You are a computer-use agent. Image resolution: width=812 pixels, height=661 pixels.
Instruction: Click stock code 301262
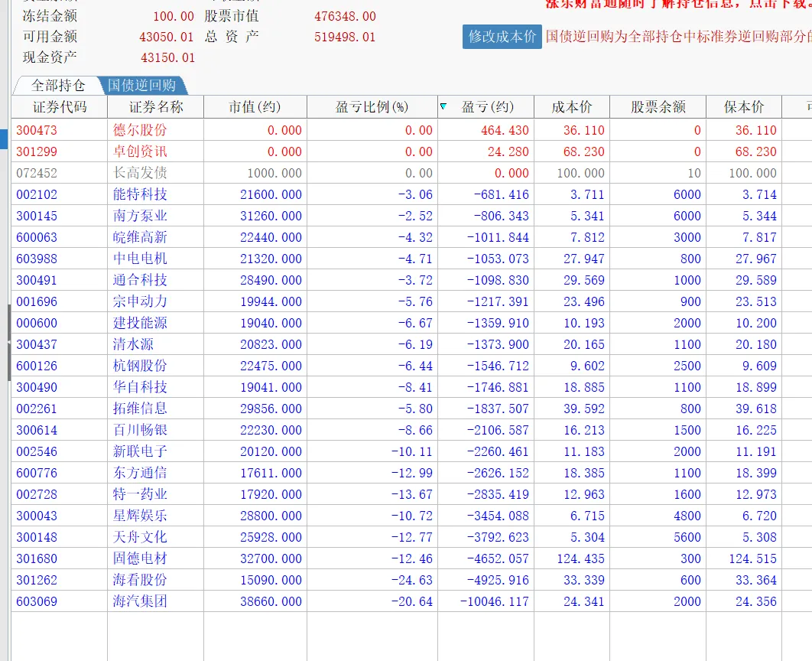pos(37,580)
